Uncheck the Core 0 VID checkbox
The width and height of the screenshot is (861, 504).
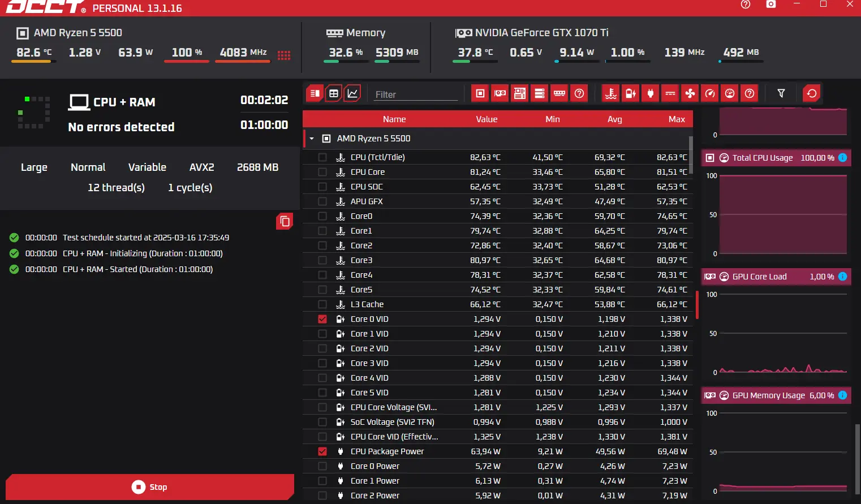point(322,319)
